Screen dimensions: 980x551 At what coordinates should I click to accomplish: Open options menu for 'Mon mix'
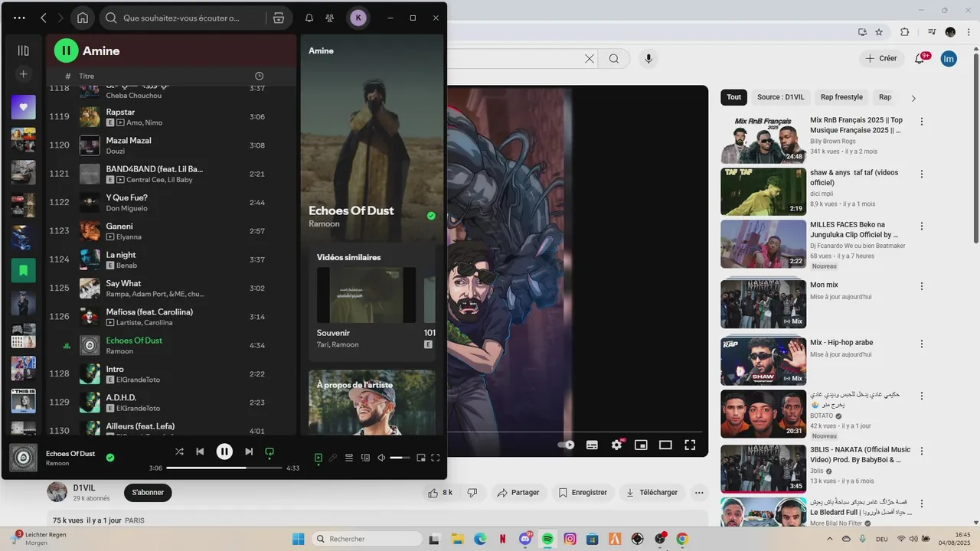click(922, 286)
